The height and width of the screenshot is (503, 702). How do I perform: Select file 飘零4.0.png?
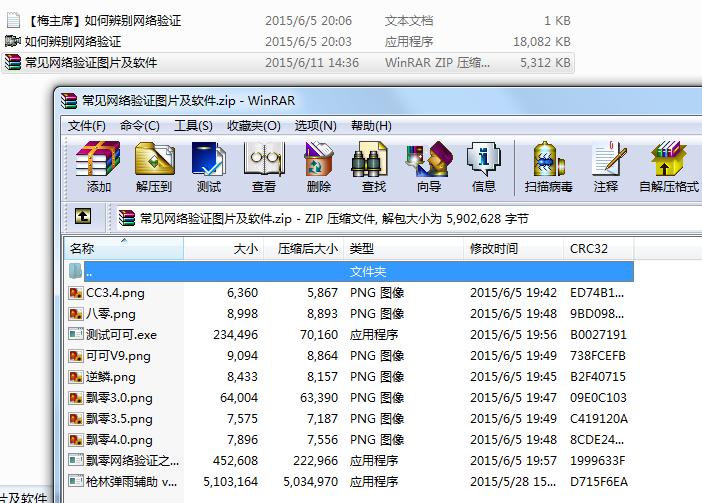(119, 439)
